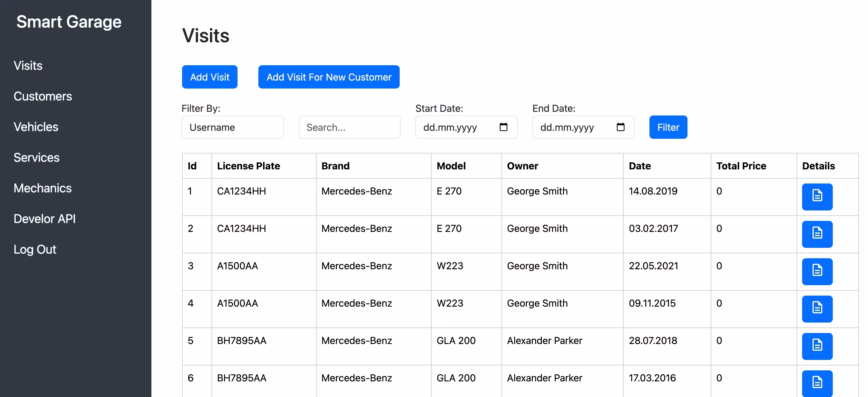Open details for visit dated 03.02.2017
This screenshot has width=868, height=397.
tap(817, 234)
